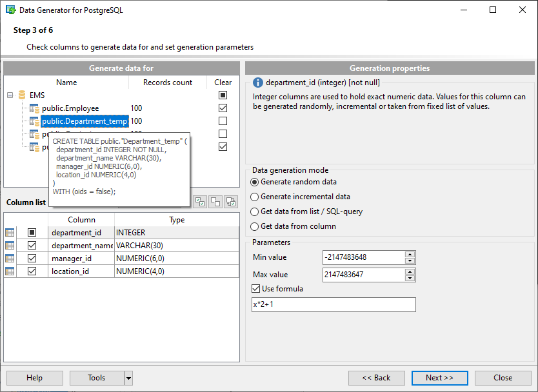The image size is (538, 392).
Task: Click the info icon beside department_id description
Action: point(258,83)
